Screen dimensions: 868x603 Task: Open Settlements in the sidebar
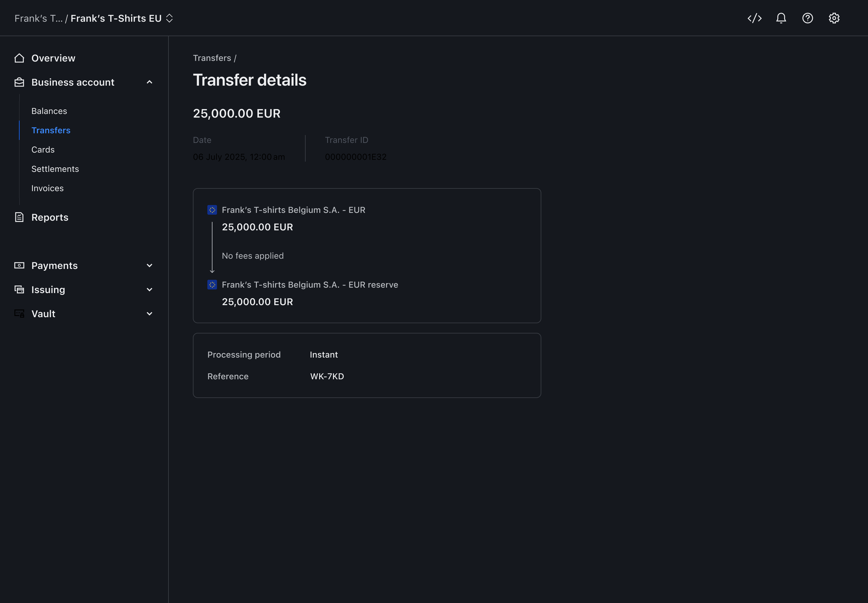(55, 169)
